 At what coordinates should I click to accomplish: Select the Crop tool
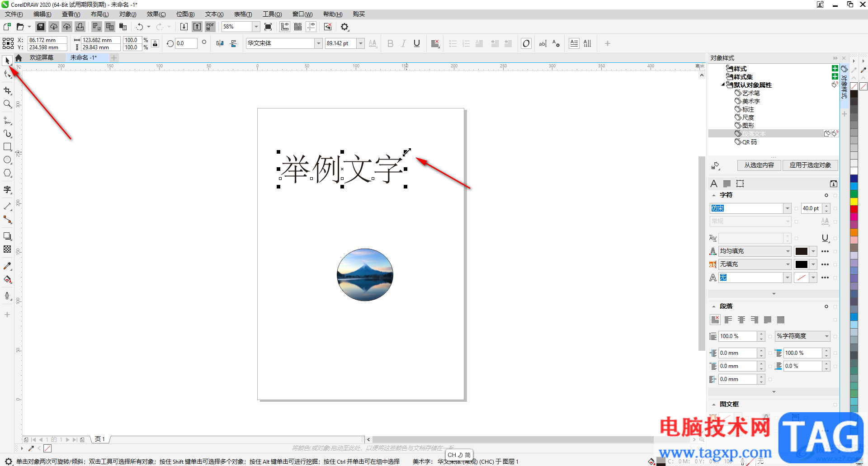[7, 91]
